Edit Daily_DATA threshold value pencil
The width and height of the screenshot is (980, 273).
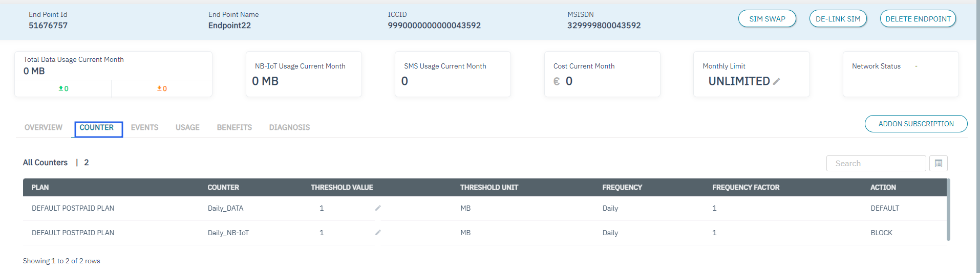click(x=378, y=208)
